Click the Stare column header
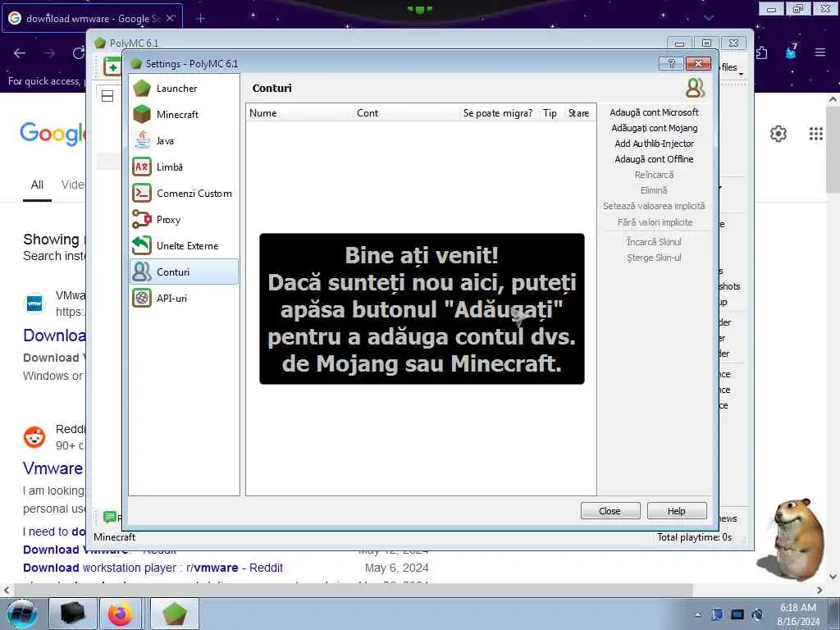Image resolution: width=840 pixels, height=630 pixels. point(579,113)
